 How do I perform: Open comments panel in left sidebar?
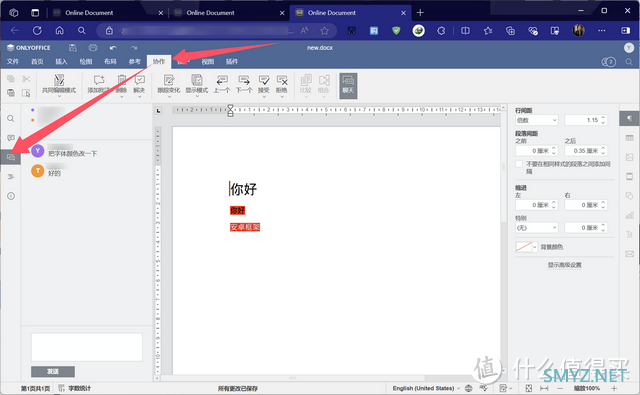tap(11, 138)
